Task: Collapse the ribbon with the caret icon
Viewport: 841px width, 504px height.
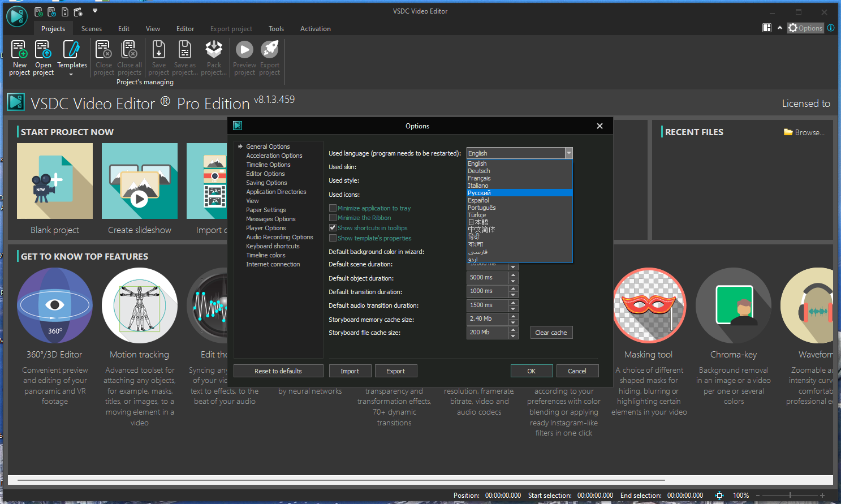Action: [x=780, y=28]
